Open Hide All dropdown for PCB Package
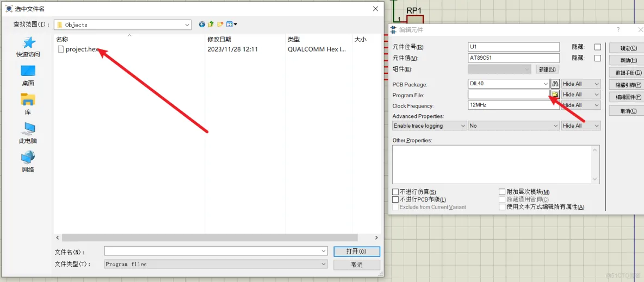The height and width of the screenshot is (282, 644). (x=581, y=84)
